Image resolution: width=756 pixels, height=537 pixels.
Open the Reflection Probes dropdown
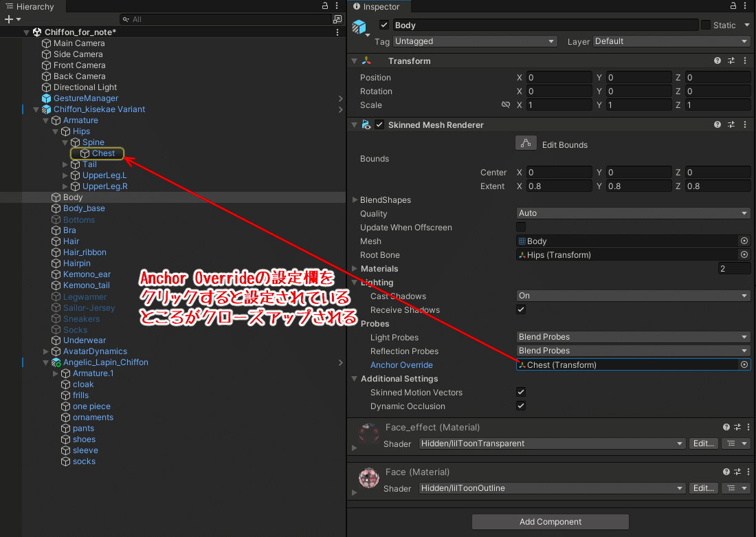point(634,351)
